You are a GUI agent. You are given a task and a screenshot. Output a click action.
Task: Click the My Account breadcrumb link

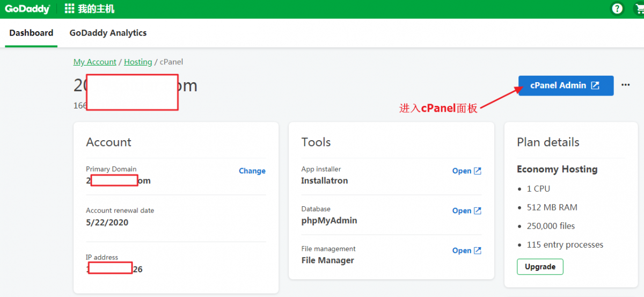[95, 62]
